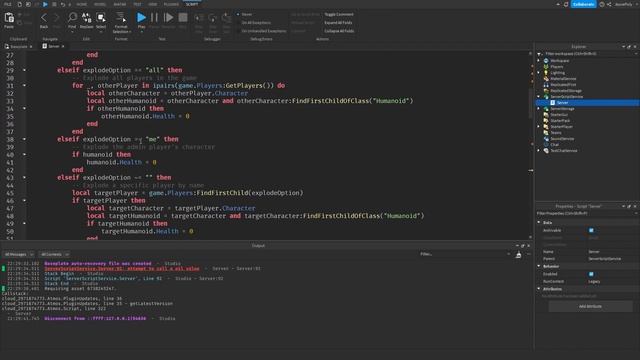The image size is (640, 360).
Task: Click the clear output trash icon
Action: pyautogui.click(x=518, y=255)
